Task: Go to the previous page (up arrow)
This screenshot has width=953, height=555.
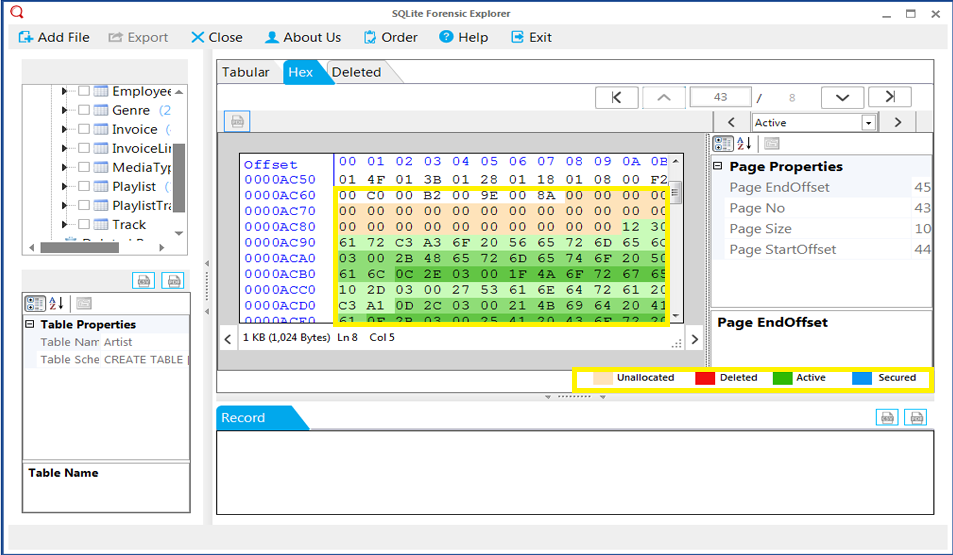Action: (664, 97)
